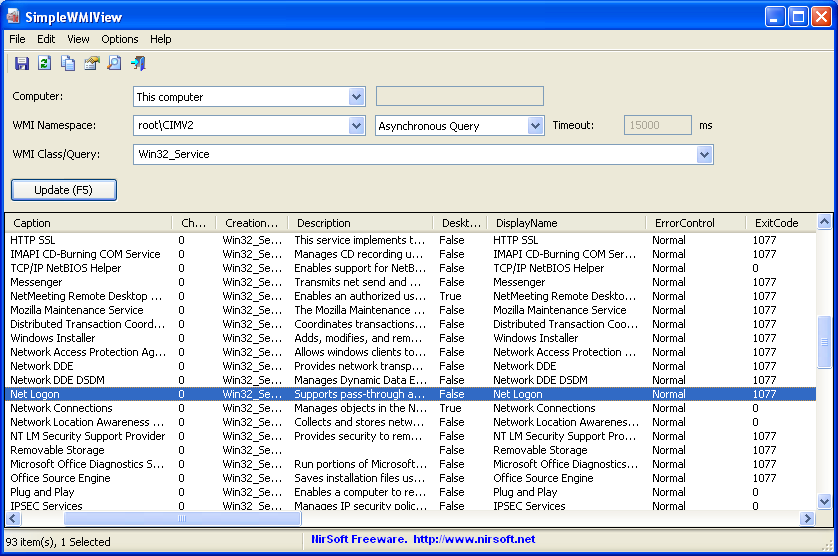This screenshot has width=838, height=556.
Task: Click the Copy selected items icon
Action: (x=68, y=63)
